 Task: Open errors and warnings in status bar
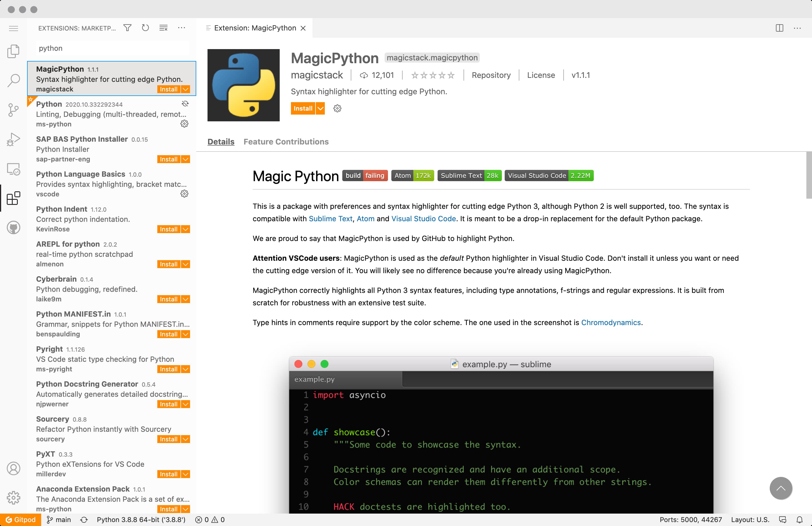pyautogui.click(x=210, y=520)
